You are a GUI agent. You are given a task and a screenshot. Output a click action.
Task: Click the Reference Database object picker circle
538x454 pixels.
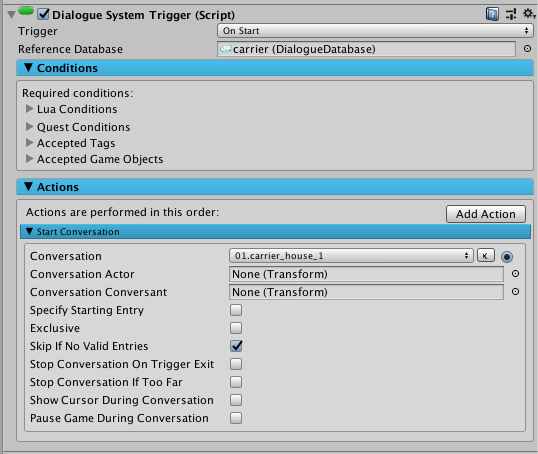point(527,49)
